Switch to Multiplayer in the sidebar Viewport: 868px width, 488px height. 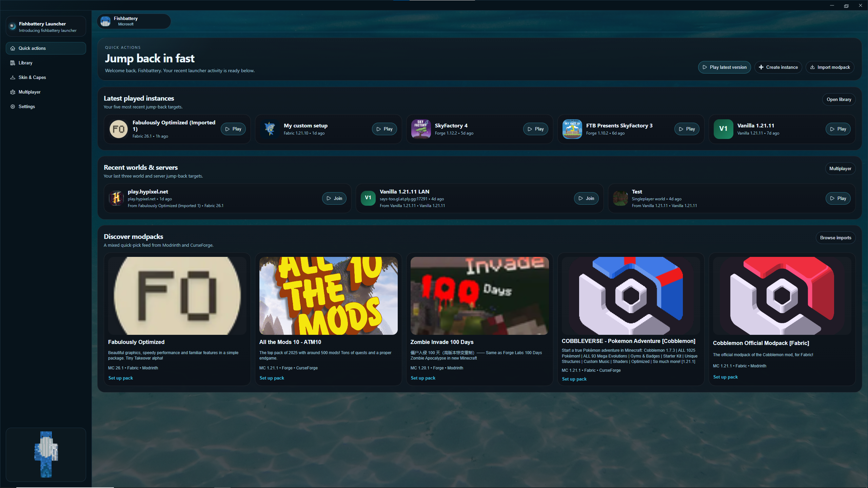[29, 92]
